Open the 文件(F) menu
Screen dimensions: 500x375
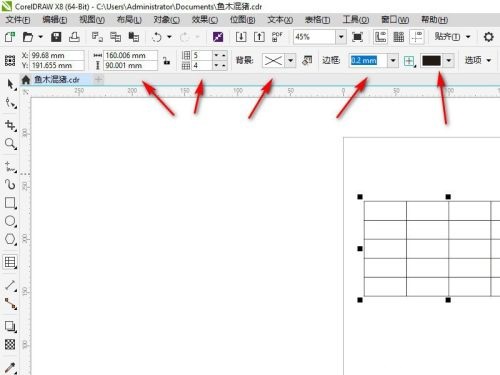pyautogui.click(x=18, y=20)
